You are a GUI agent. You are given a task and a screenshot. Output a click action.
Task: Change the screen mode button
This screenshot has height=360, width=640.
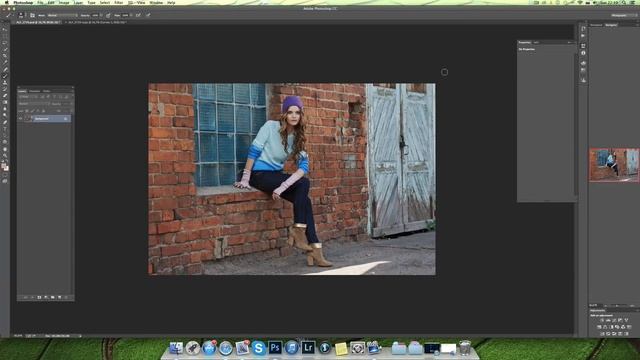point(5,181)
